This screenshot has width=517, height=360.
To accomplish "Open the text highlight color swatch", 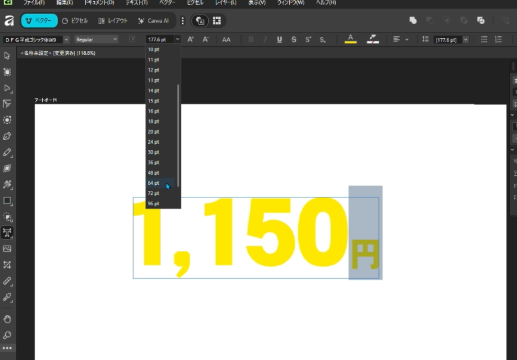I will [x=373, y=39].
